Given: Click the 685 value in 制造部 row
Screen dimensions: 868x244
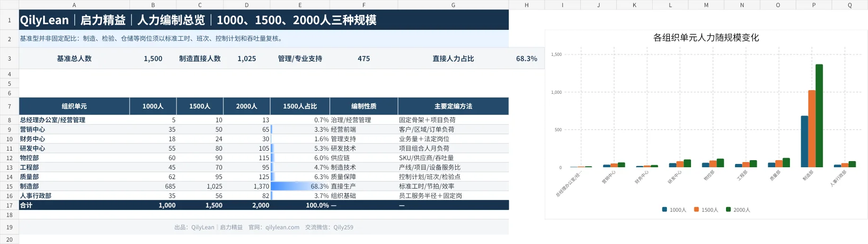Looking at the screenshot, I should pos(153,186).
